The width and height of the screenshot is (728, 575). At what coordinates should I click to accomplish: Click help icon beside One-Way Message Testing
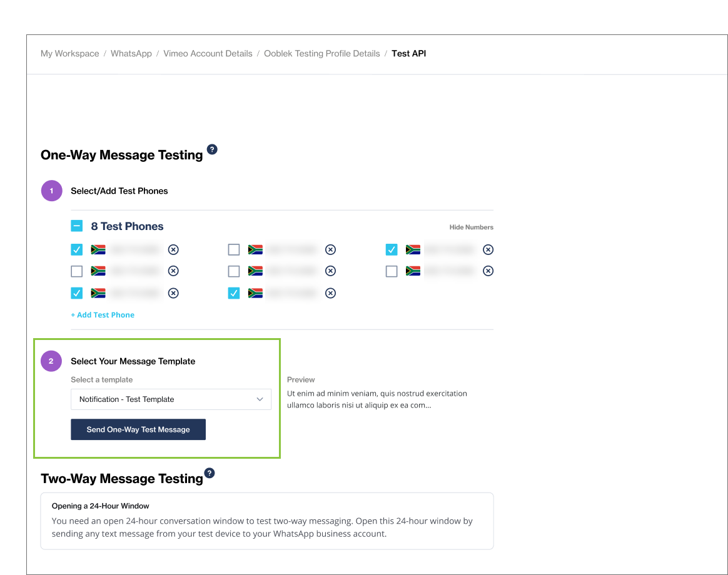click(x=212, y=149)
